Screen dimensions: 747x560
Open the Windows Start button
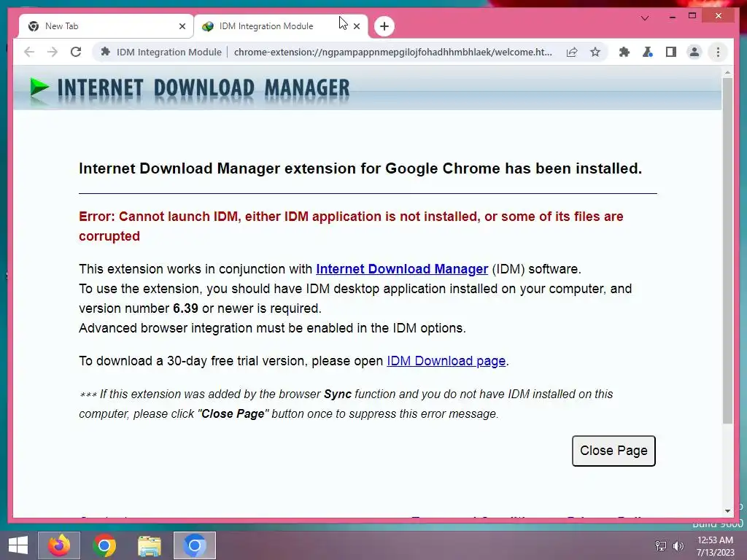click(18, 545)
